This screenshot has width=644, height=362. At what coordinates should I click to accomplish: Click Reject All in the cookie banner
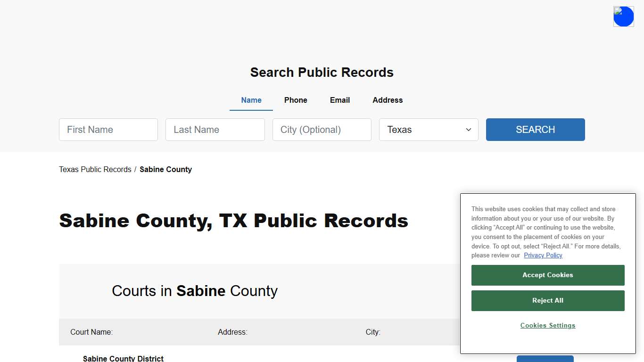click(547, 300)
